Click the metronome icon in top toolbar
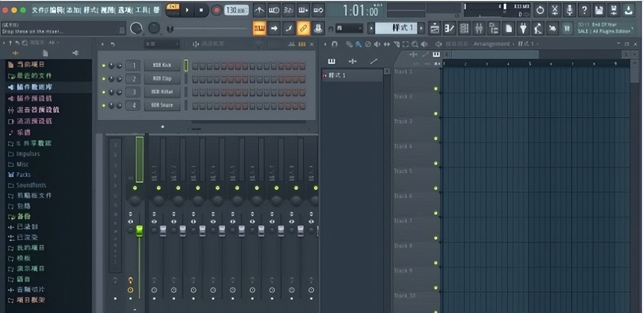The width and height of the screenshot is (644, 313). coord(260,10)
